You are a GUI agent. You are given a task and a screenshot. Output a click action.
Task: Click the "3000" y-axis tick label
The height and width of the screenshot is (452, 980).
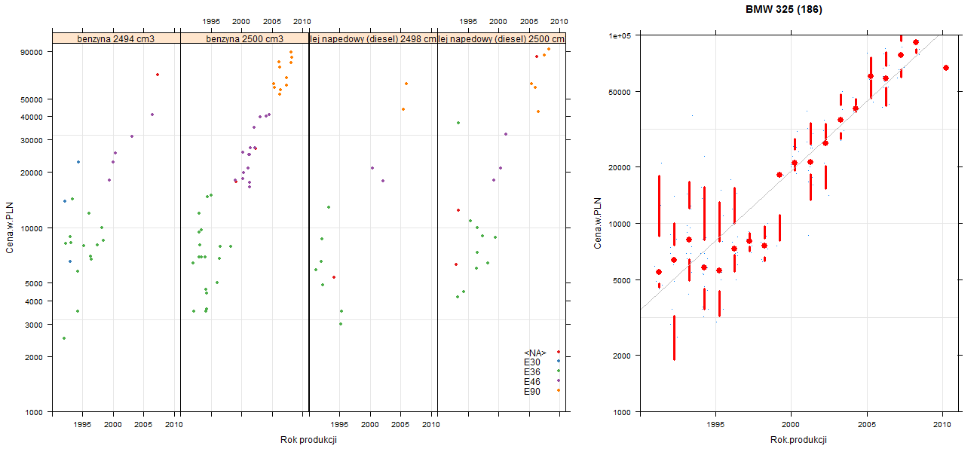(x=33, y=325)
